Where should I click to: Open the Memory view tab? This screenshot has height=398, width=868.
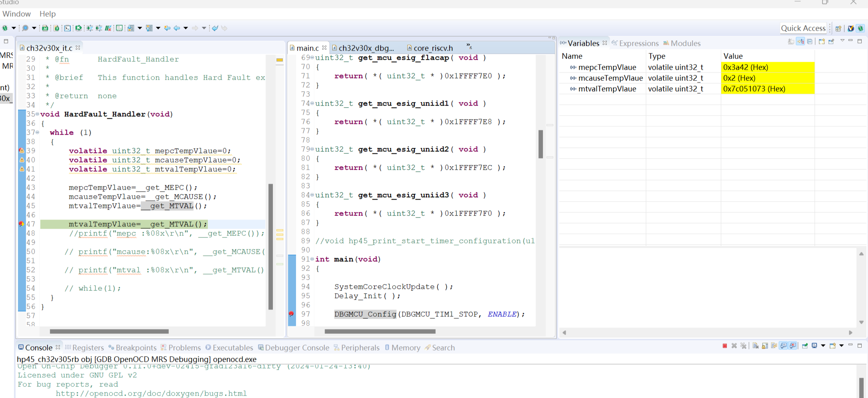point(402,347)
